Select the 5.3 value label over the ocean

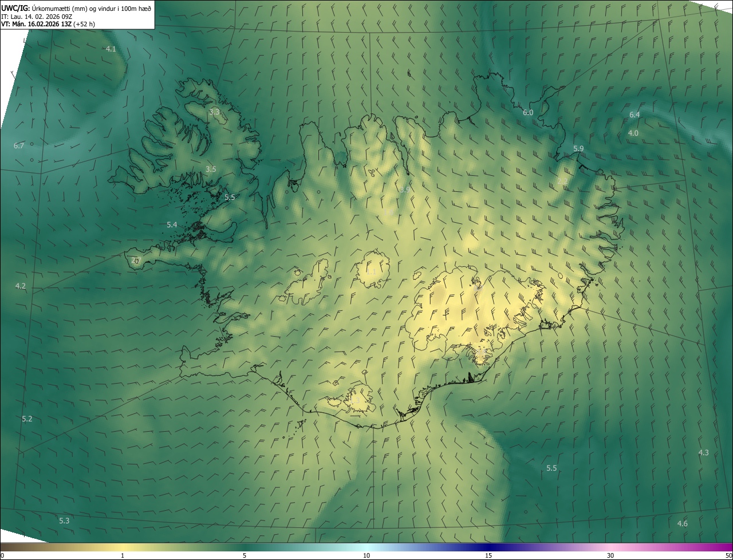[64, 520]
